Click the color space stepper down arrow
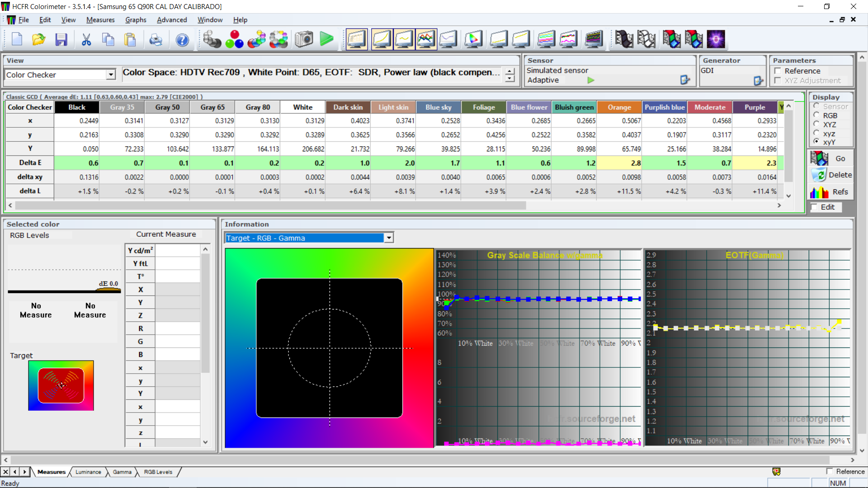The height and width of the screenshot is (488, 868). [x=510, y=79]
